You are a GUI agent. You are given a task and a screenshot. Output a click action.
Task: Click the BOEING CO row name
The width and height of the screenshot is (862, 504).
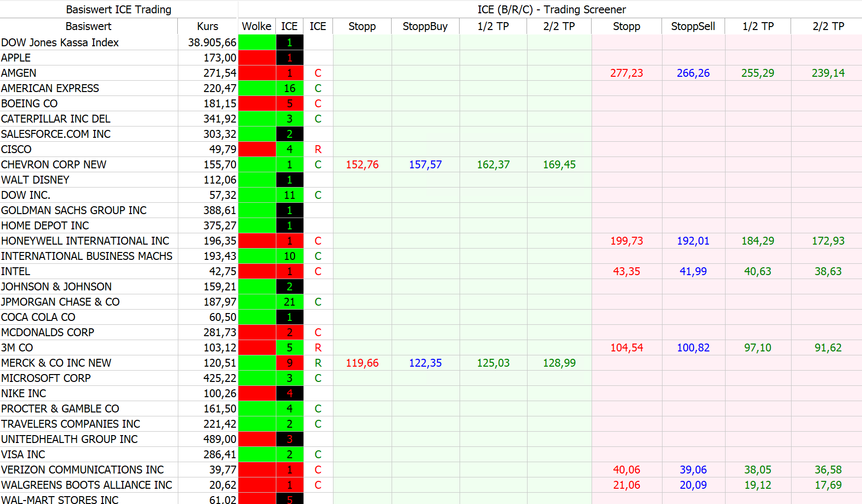coord(29,103)
